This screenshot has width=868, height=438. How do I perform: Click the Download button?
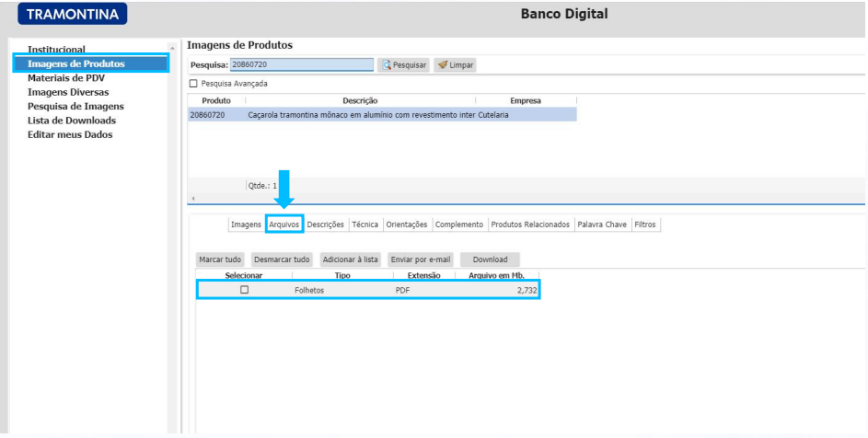[x=491, y=259]
